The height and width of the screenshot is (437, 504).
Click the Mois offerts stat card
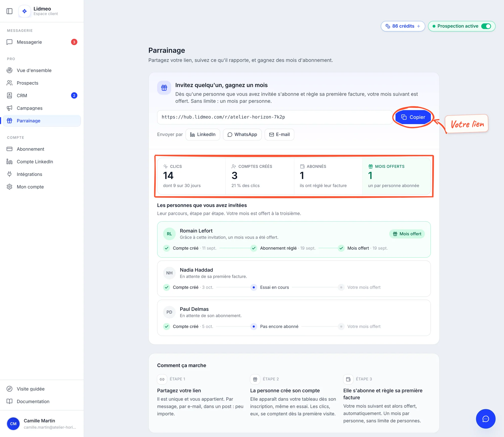[x=396, y=176]
